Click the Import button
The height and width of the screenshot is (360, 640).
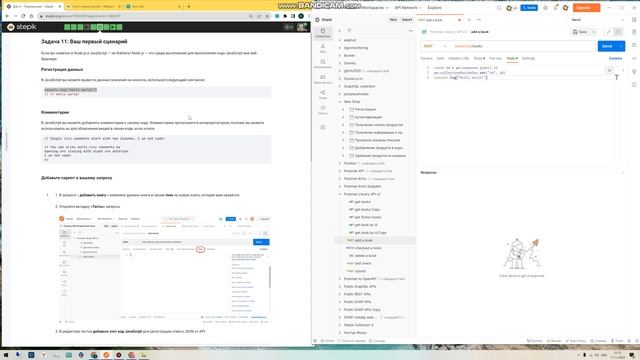[407, 20]
